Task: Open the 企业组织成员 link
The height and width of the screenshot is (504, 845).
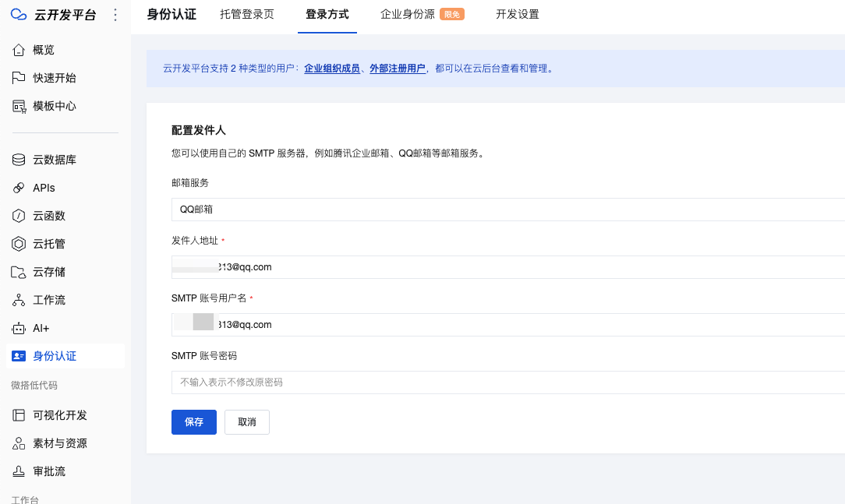Action: click(x=332, y=69)
